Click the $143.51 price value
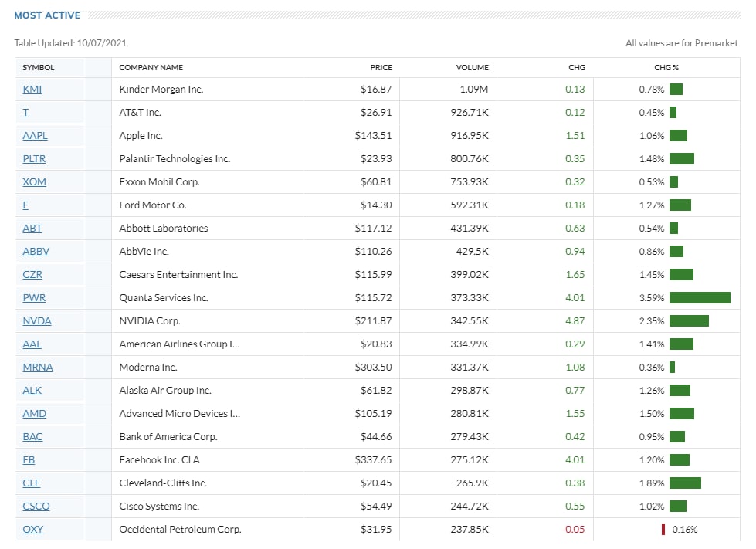 coord(373,135)
